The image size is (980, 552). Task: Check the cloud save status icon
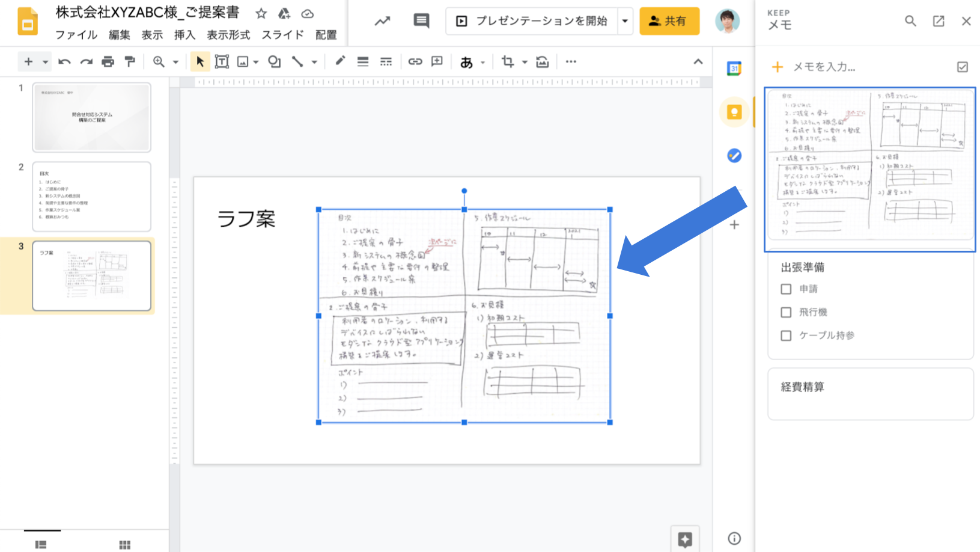click(x=307, y=13)
